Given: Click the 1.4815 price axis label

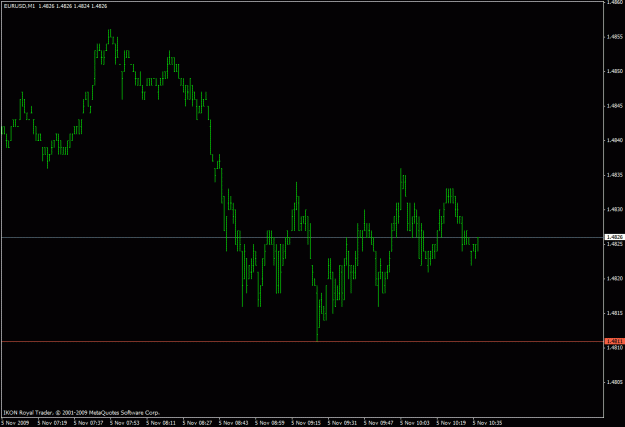Looking at the screenshot, I should pyautogui.click(x=615, y=313).
